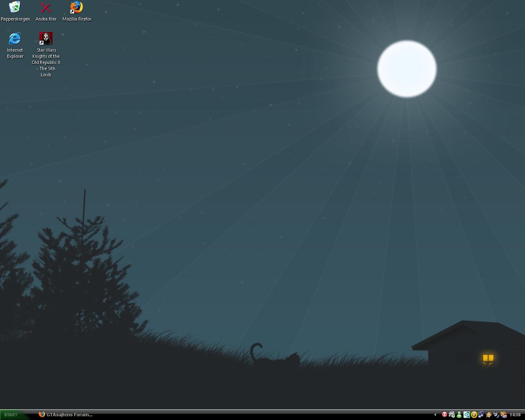Click the START button on taskbar

(x=11, y=415)
